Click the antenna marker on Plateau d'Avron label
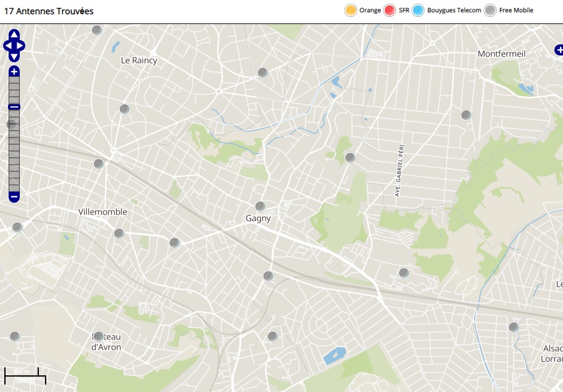Viewport: 563px width, 392px height. coord(97,336)
